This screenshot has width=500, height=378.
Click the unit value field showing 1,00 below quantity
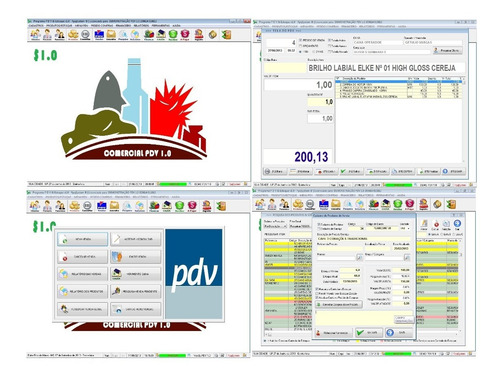tap(320, 118)
